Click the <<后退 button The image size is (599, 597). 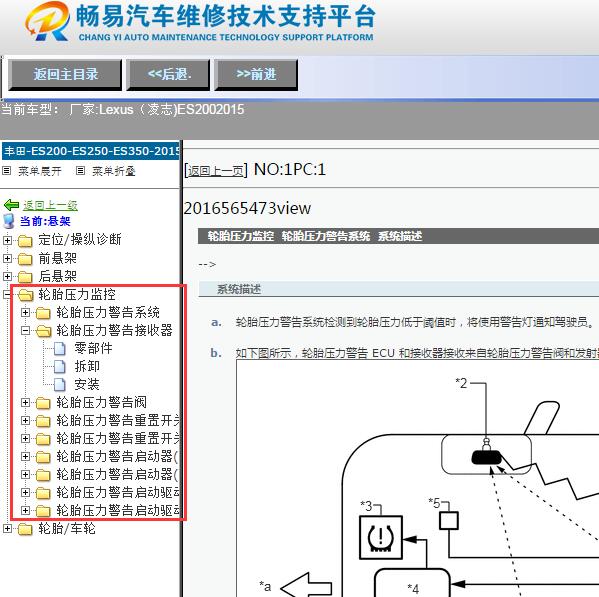point(168,74)
